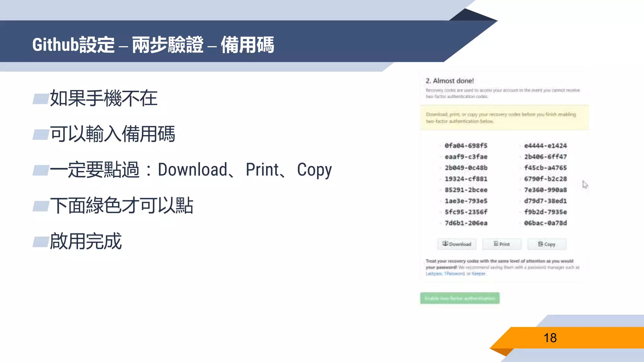644x362 pixels.
Task: Click the slide page number 18
Action: [x=550, y=338]
